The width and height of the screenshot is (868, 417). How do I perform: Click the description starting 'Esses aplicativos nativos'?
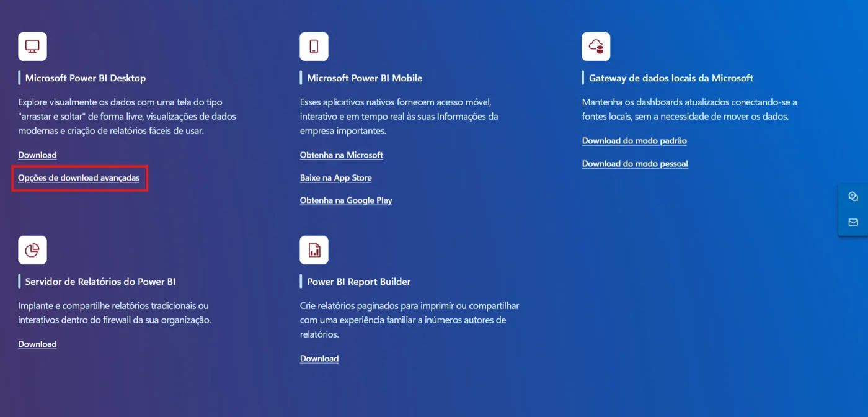(x=399, y=116)
